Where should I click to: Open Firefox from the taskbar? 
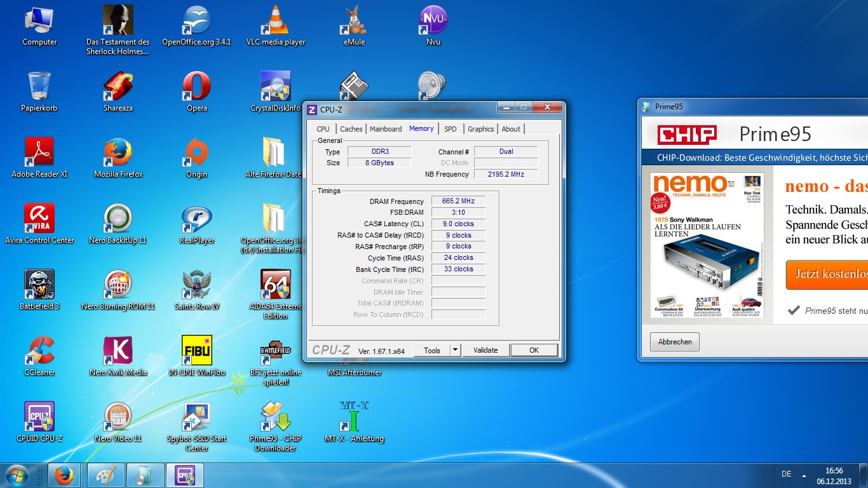(64, 475)
